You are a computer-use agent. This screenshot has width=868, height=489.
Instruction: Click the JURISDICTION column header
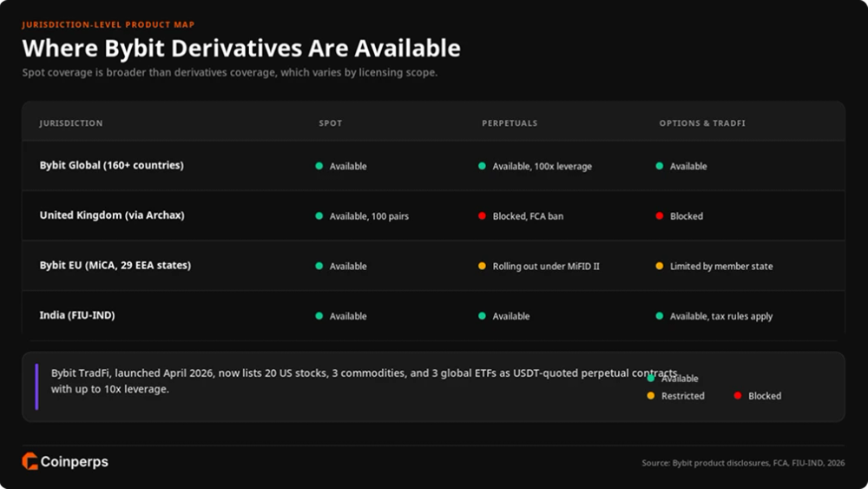(x=71, y=123)
